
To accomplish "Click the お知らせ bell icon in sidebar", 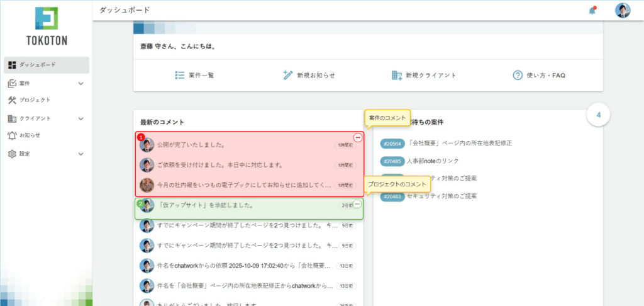I will click(x=12, y=135).
